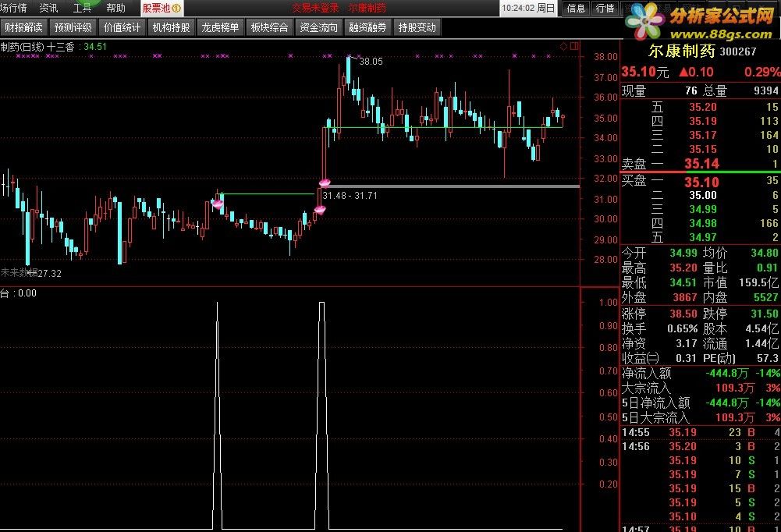
Task: Click the first white spike in lower indicator
Action: [x=217, y=415]
